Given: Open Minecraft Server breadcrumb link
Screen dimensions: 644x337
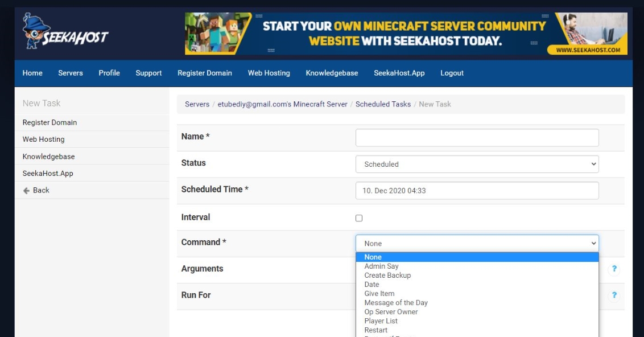Looking at the screenshot, I should click(283, 104).
